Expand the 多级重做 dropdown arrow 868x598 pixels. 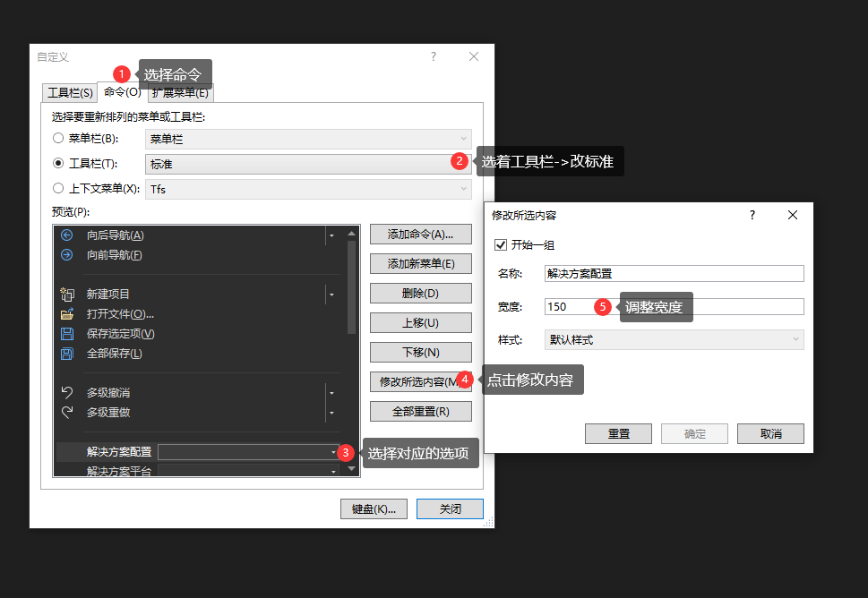[x=331, y=413]
